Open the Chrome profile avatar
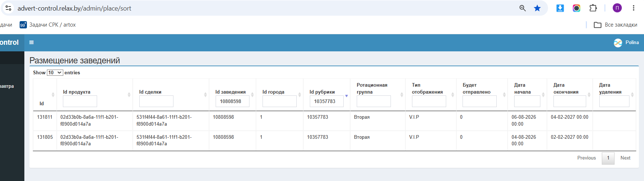 [x=617, y=8]
